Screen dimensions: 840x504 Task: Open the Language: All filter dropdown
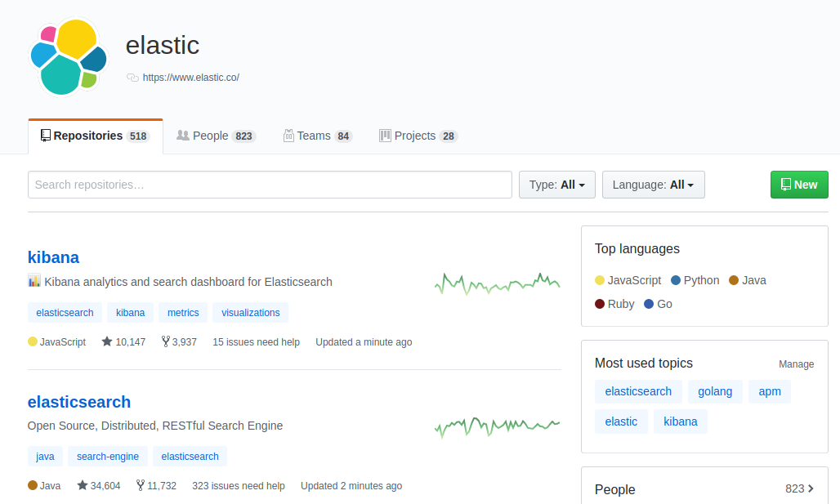654,185
